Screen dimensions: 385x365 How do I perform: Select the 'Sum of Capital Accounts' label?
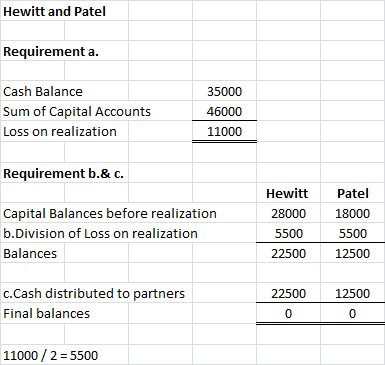tap(77, 112)
